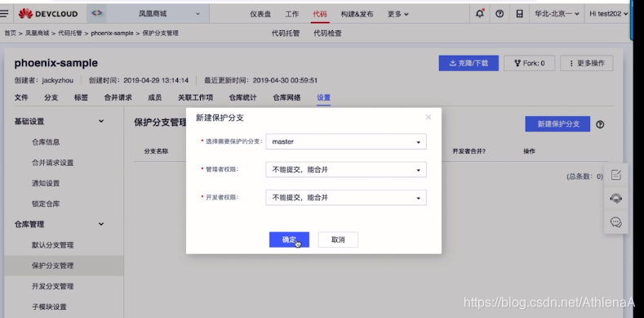644x318 pixels.
Task: Open the 开发者权限 dropdown
Action: click(346, 198)
